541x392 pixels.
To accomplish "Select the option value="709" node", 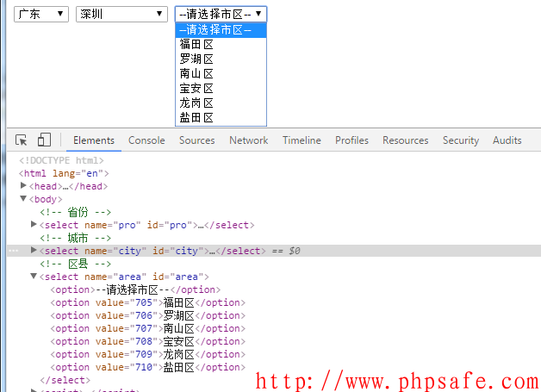I will tap(148, 354).
